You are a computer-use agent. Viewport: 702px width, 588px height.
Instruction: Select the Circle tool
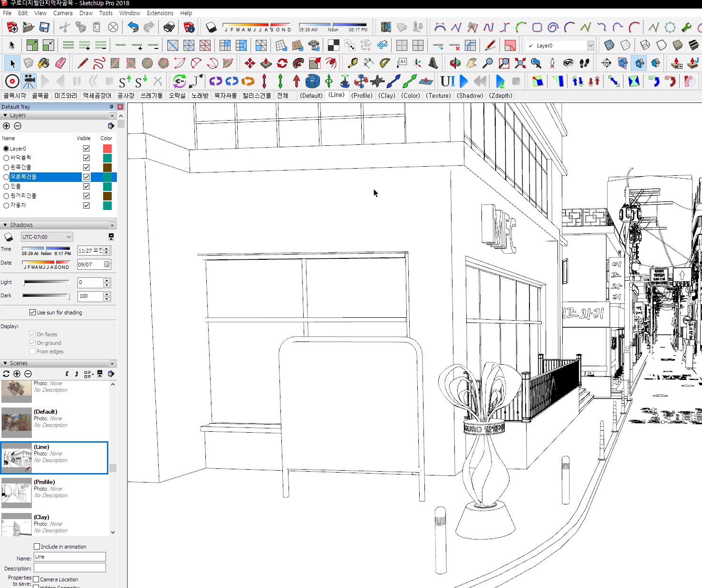[x=147, y=63]
